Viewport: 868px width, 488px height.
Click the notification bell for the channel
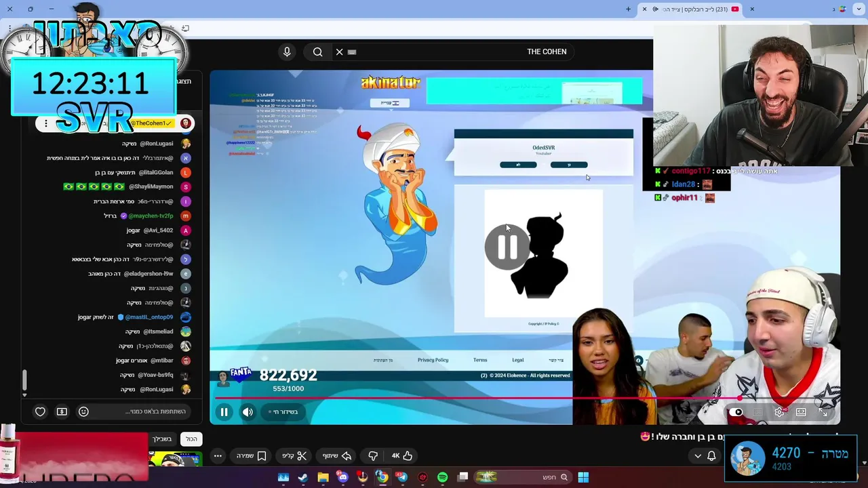coord(711,456)
